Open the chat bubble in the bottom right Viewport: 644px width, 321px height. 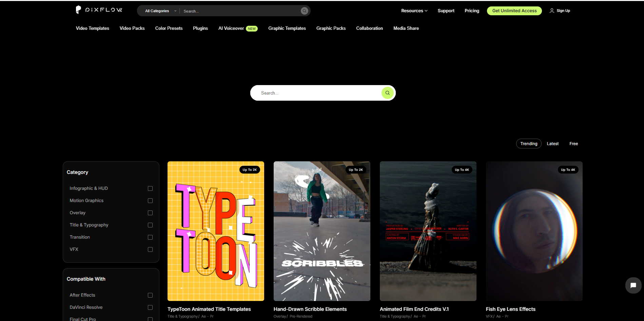(633, 285)
